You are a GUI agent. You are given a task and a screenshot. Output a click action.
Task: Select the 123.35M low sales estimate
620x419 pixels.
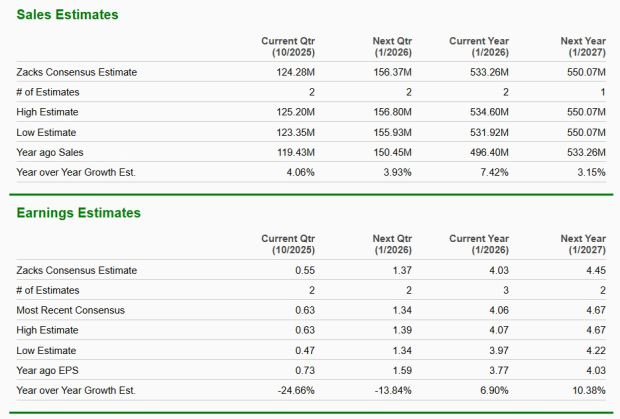[x=294, y=131]
